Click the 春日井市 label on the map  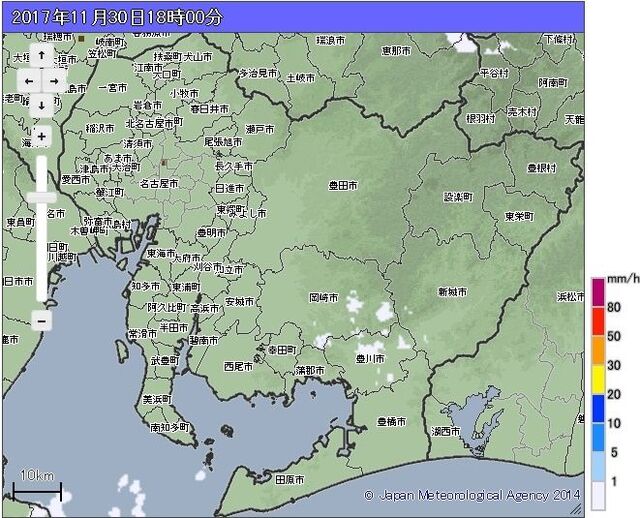tap(210, 109)
